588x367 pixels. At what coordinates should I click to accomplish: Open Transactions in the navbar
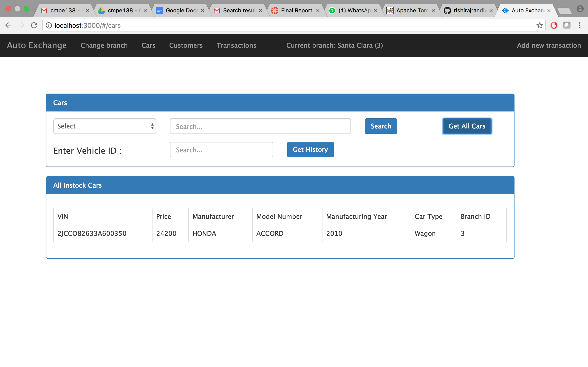point(236,45)
